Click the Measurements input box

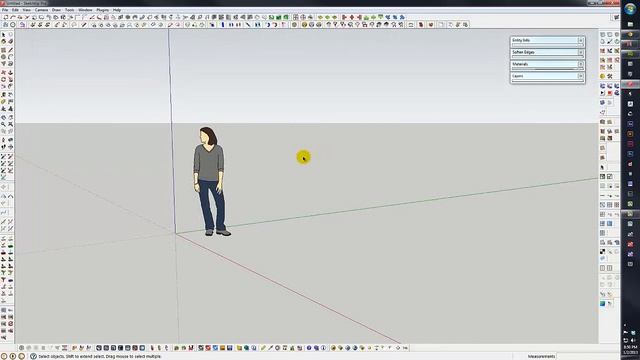588,356
